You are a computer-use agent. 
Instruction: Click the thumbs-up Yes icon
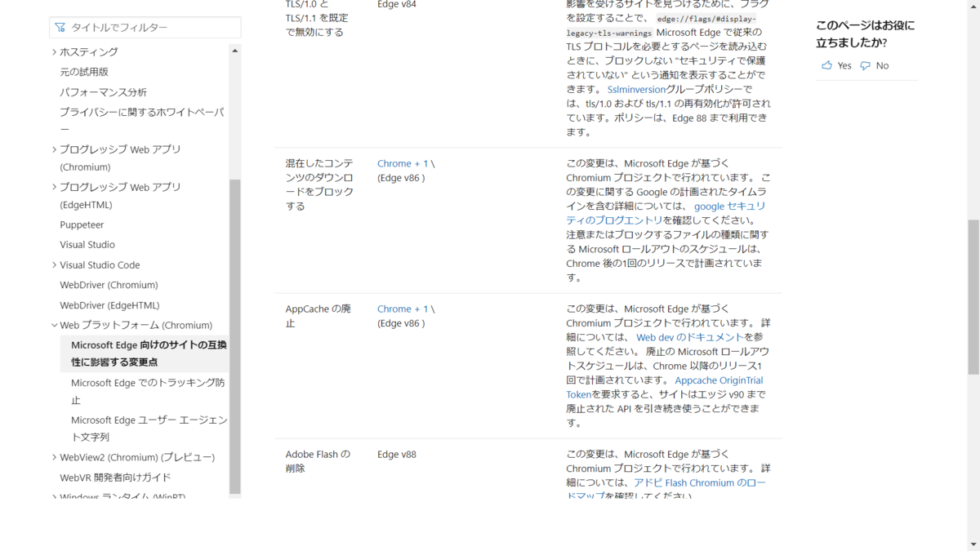click(826, 65)
